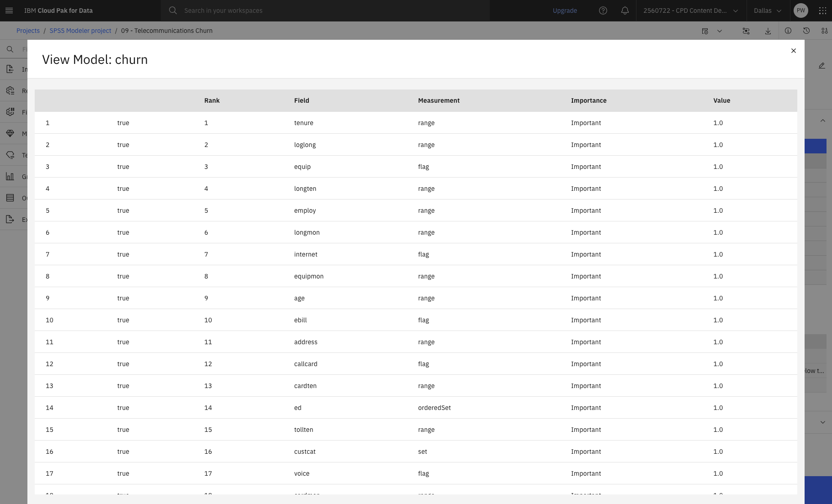Go to Projects breadcrumb link
832x504 pixels.
tap(28, 31)
